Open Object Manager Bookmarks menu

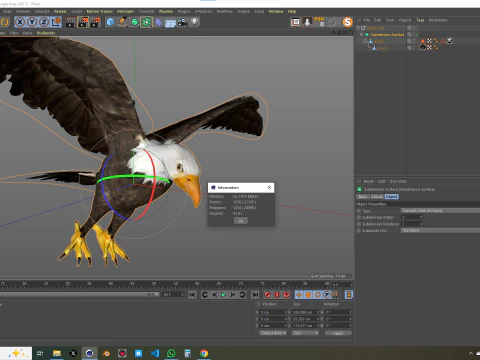[438, 20]
